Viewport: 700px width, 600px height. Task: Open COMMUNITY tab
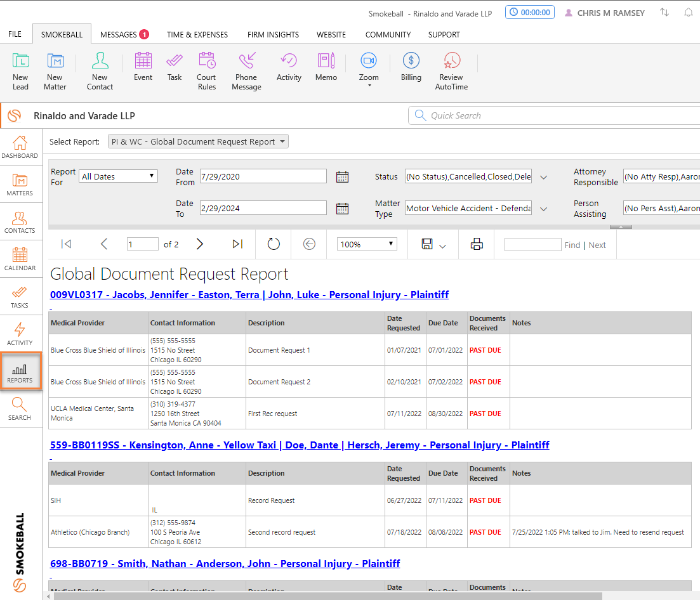pyautogui.click(x=388, y=34)
